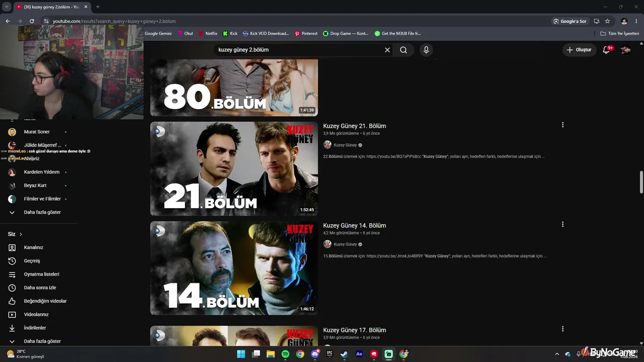This screenshot has width=644, height=362.
Task: Open Chrome three-dot menu
Action: tap(636, 21)
